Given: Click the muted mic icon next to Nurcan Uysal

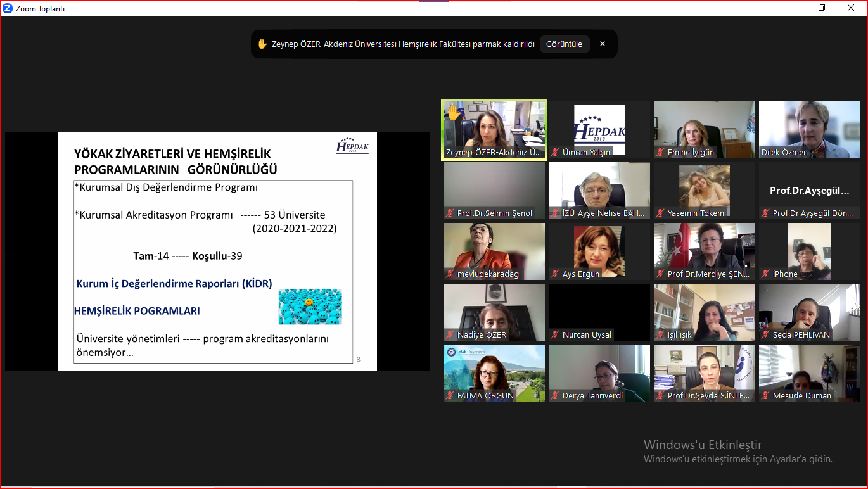Looking at the screenshot, I should point(556,335).
